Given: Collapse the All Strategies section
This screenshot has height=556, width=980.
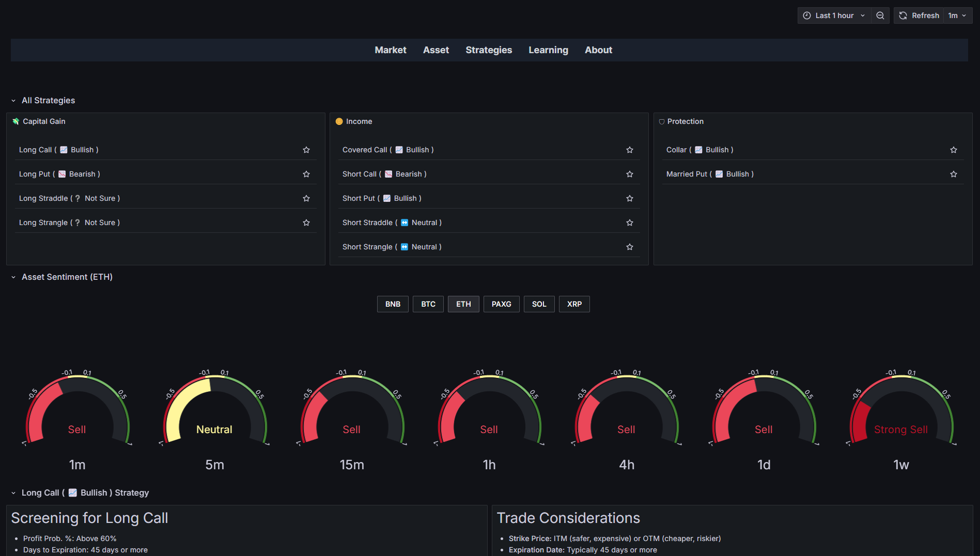Looking at the screenshot, I should click(13, 101).
